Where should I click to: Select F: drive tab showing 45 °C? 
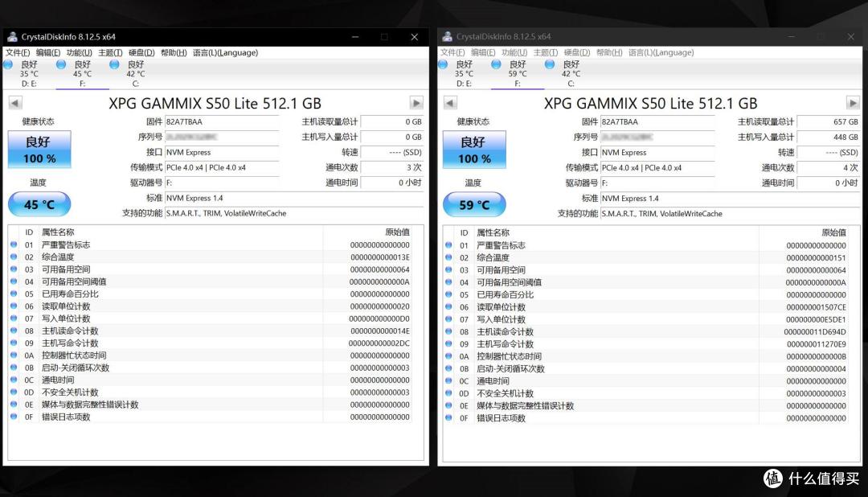coord(82,74)
